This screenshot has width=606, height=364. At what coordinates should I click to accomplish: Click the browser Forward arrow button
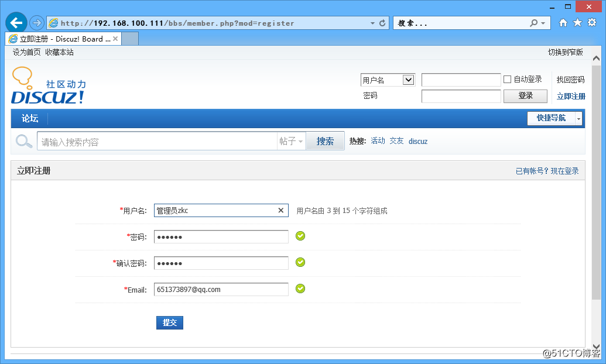pyautogui.click(x=37, y=23)
